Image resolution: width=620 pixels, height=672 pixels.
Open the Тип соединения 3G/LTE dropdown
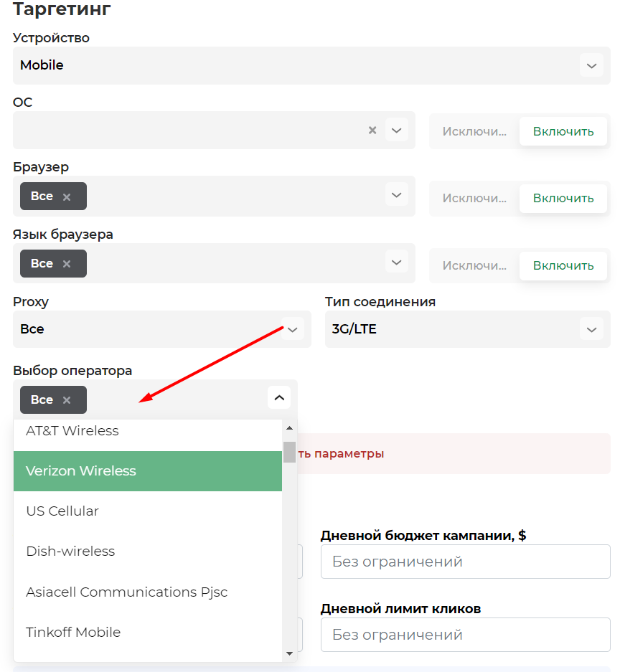coord(467,329)
